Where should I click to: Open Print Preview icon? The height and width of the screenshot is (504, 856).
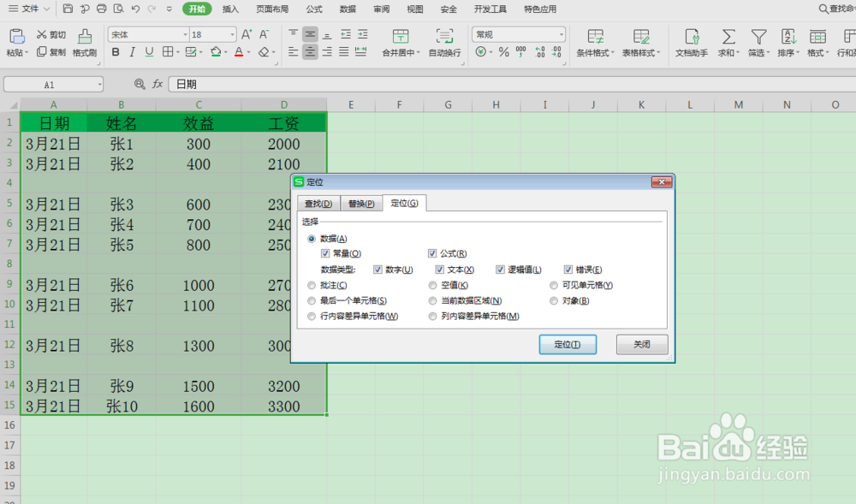(x=118, y=9)
